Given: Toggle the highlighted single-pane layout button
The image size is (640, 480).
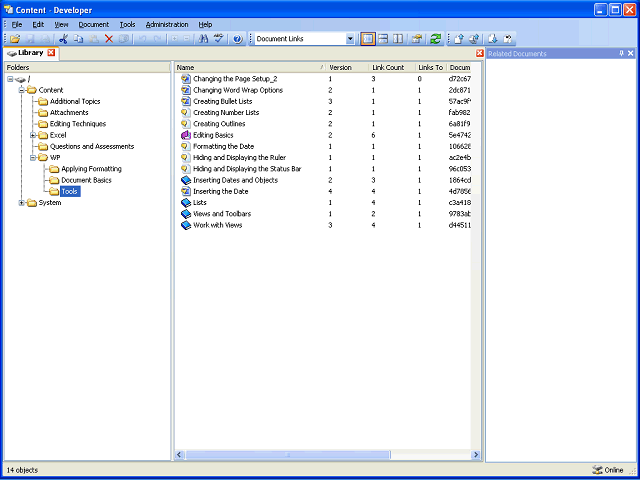Looking at the screenshot, I should [x=368, y=39].
